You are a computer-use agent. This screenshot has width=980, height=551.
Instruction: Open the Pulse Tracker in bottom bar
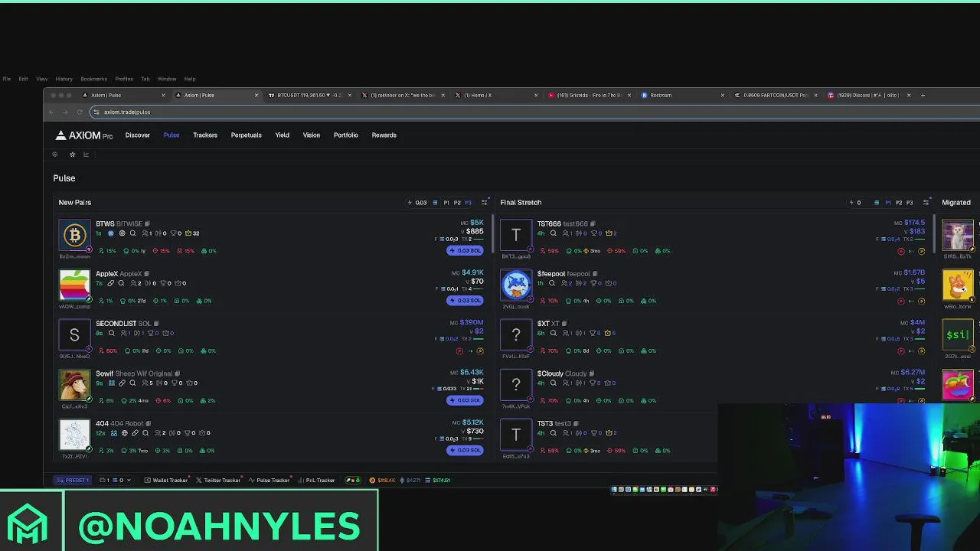pos(269,481)
